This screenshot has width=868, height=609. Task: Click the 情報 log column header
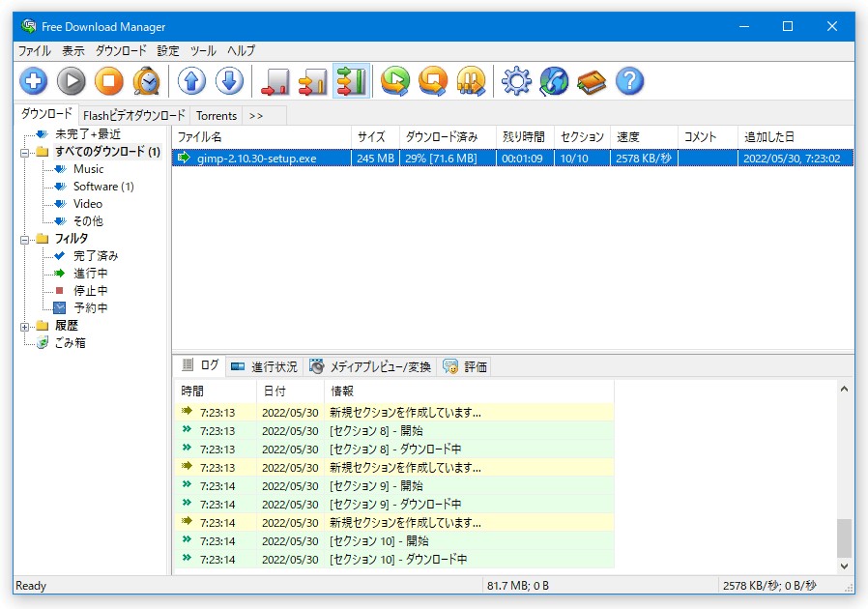(469, 391)
